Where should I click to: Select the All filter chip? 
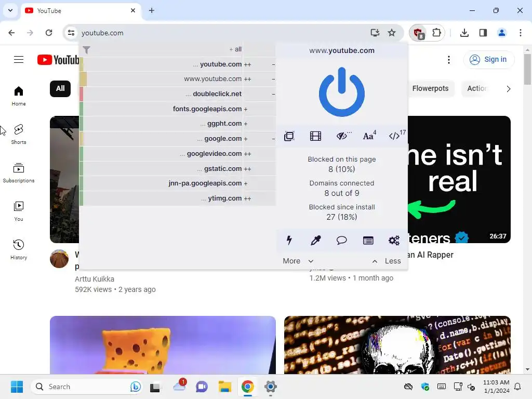60,88
